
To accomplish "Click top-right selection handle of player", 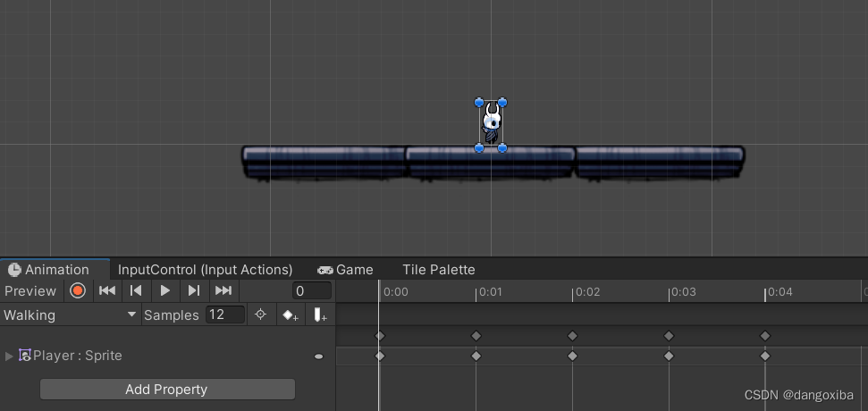I will (x=502, y=103).
